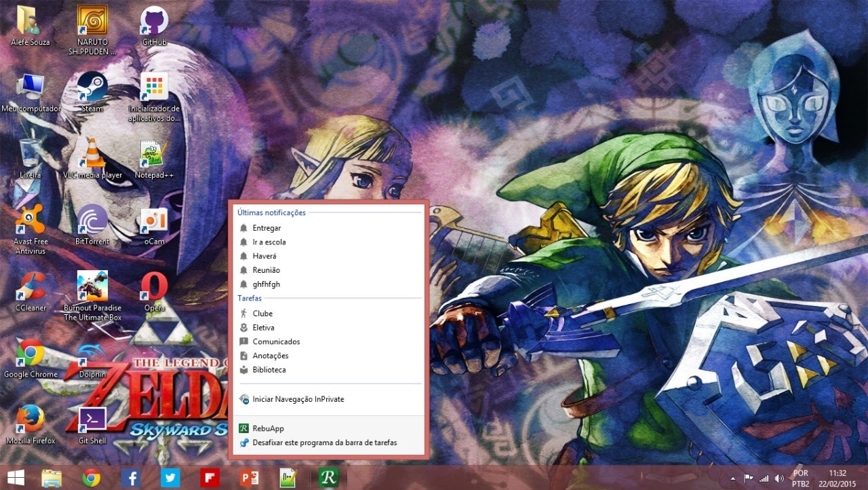Open the Facebook taskbar app
Viewport: 868px width, 490px height.
pos(131,478)
